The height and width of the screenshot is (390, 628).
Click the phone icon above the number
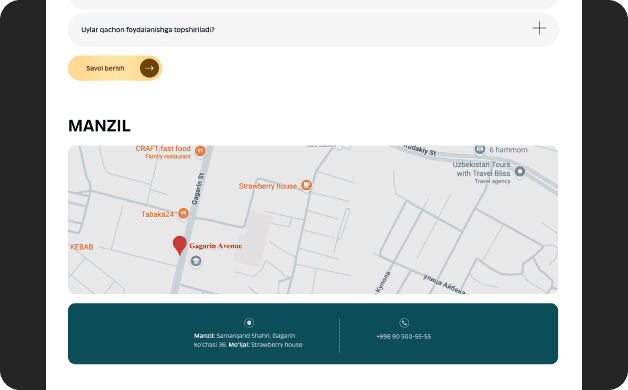point(404,323)
